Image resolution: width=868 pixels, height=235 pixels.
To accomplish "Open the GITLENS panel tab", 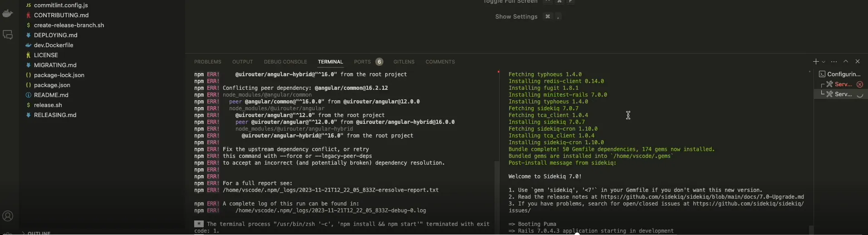I will coord(404,62).
